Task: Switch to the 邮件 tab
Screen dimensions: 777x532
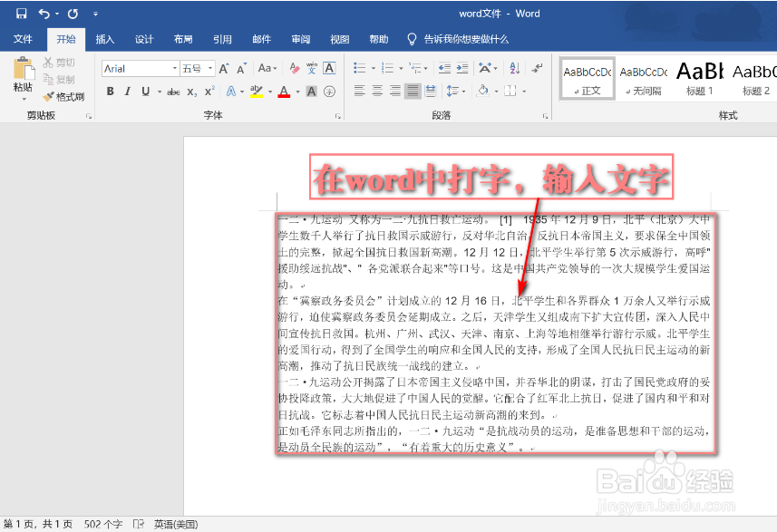Action: coord(262,39)
